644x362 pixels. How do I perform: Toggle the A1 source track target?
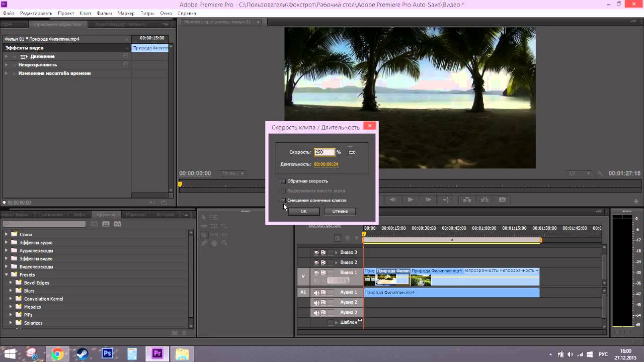(303, 292)
